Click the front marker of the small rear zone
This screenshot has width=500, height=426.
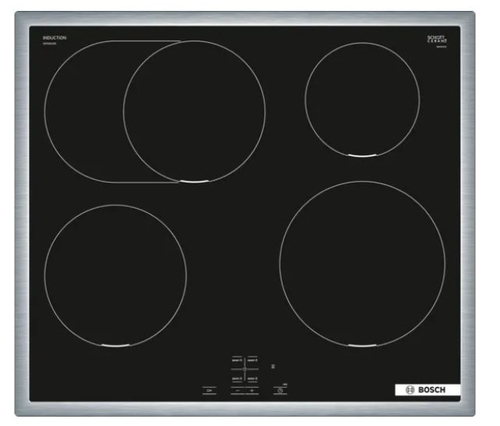pyautogui.click(x=362, y=155)
